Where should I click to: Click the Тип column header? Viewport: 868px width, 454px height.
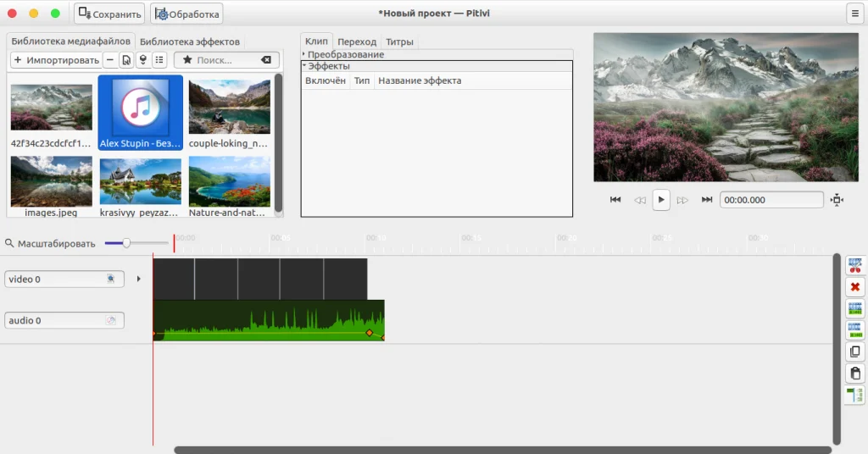pos(362,80)
